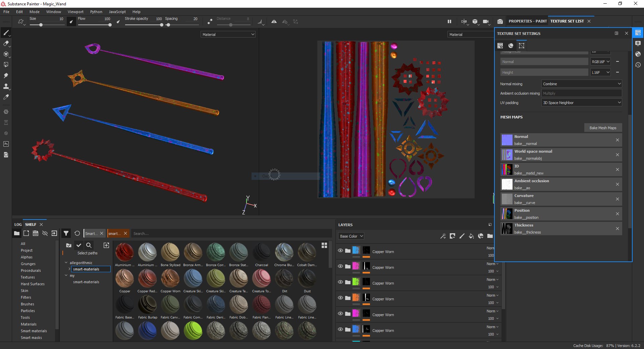
Task: Expand the selected smart-materials tree node
Action: tap(69, 269)
